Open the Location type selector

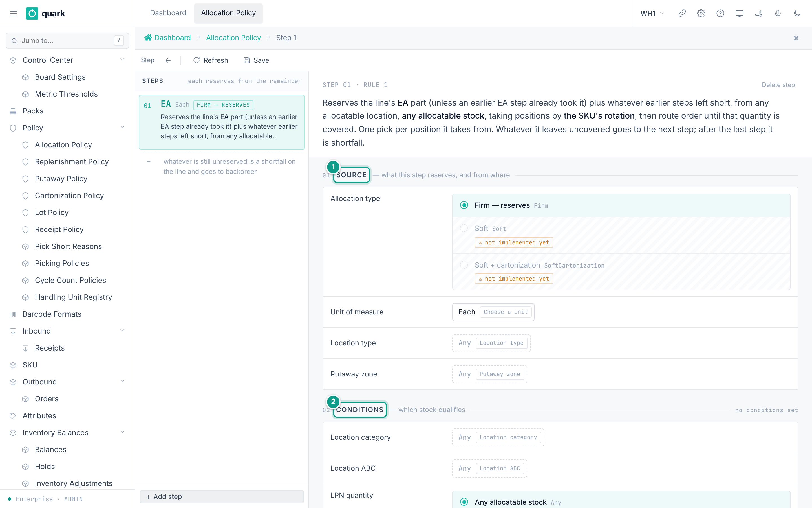tap(491, 343)
